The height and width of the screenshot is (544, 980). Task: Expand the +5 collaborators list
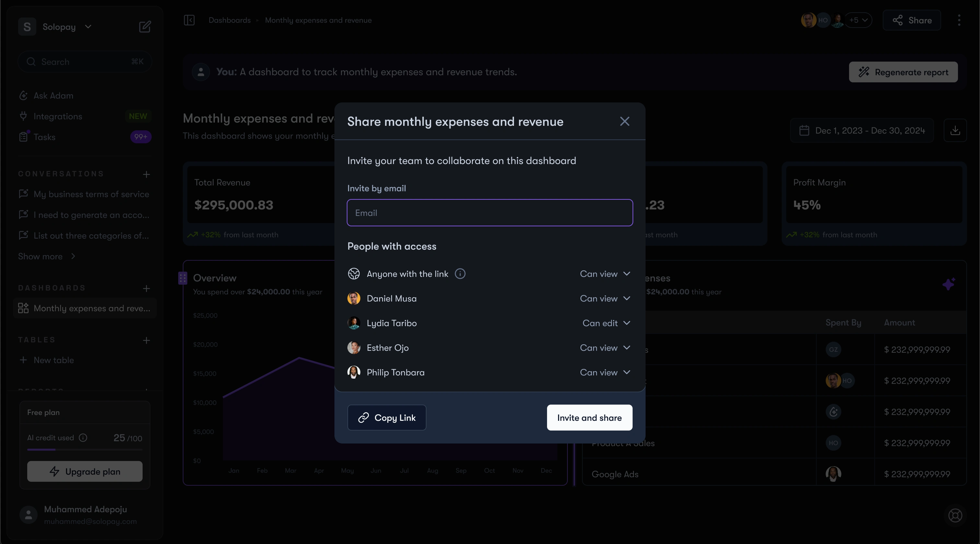click(858, 20)
